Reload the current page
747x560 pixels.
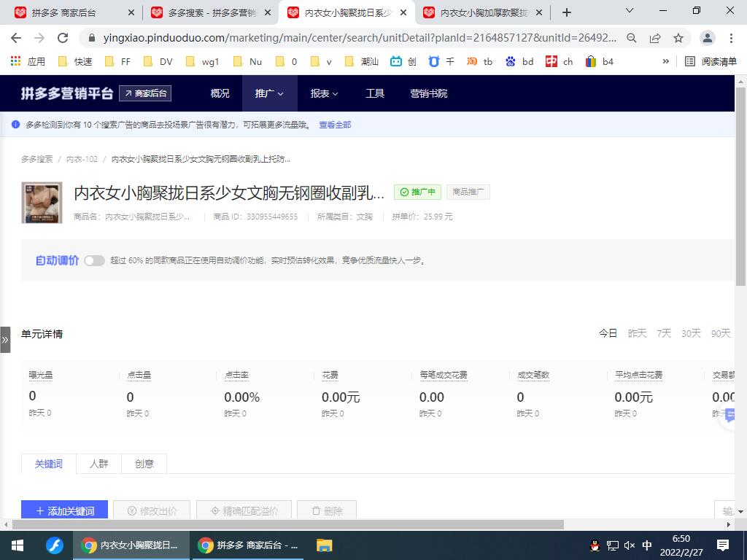[x=63, y=38]
